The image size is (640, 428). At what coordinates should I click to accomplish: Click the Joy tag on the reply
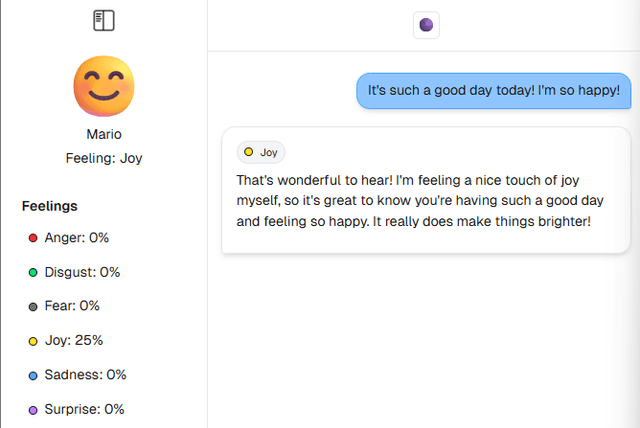point(261,153)
